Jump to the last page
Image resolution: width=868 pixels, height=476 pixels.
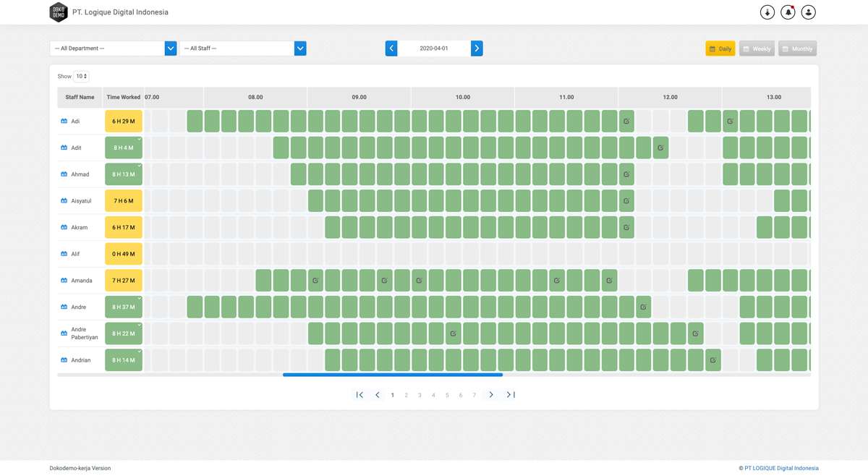click(x=511, y=395)
